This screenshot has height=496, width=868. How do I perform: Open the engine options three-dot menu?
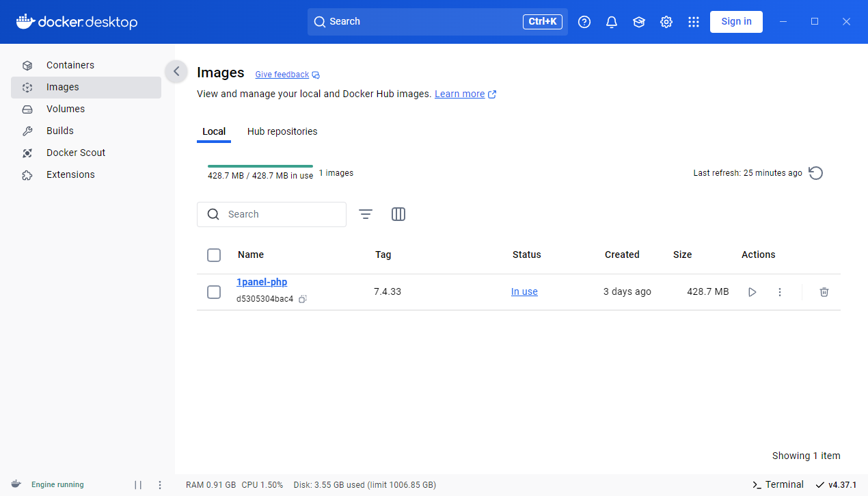point(160,485)
